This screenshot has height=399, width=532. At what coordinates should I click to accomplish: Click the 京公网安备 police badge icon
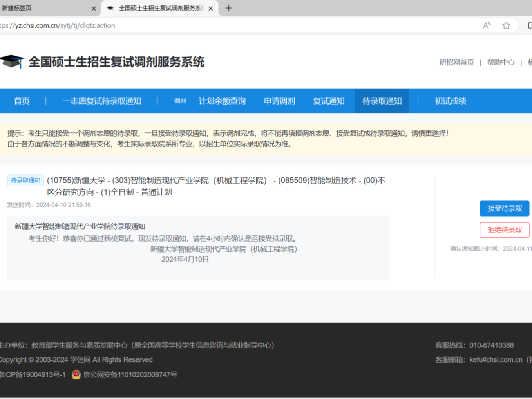(76, 374)
